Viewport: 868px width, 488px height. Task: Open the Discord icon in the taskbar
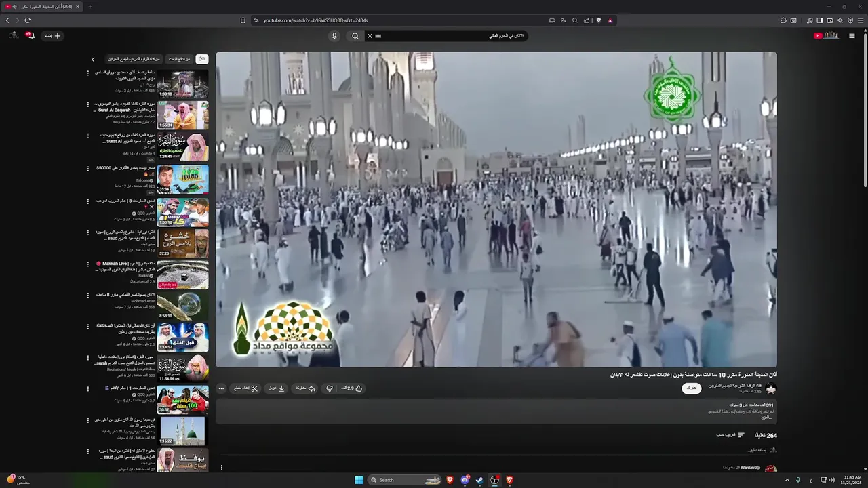[465, 480]
